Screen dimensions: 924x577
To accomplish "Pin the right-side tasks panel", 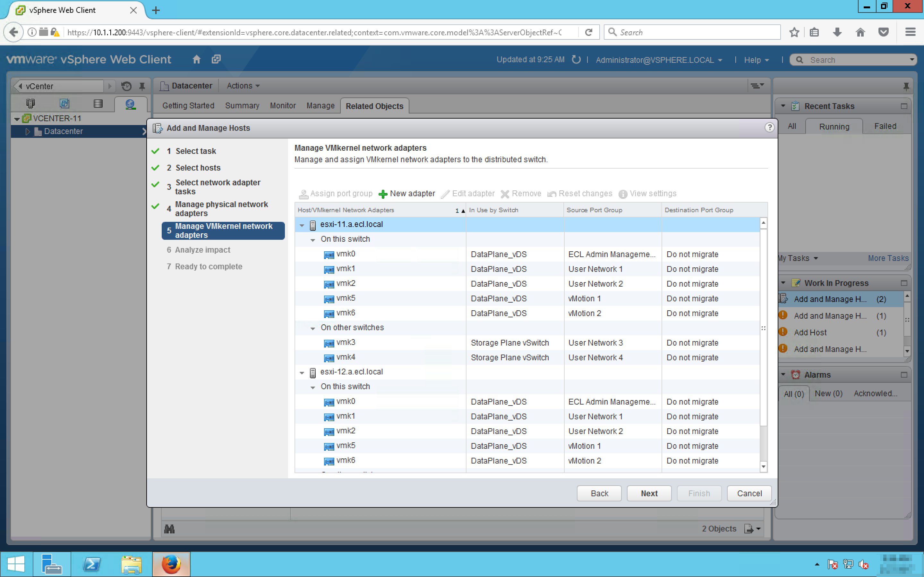I will 906,86.
